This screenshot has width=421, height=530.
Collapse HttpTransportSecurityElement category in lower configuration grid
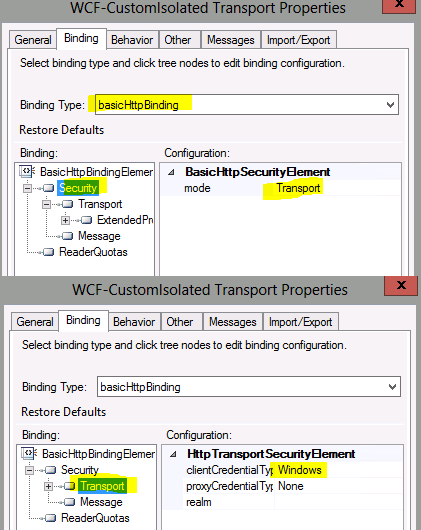(x=173, y=454)
